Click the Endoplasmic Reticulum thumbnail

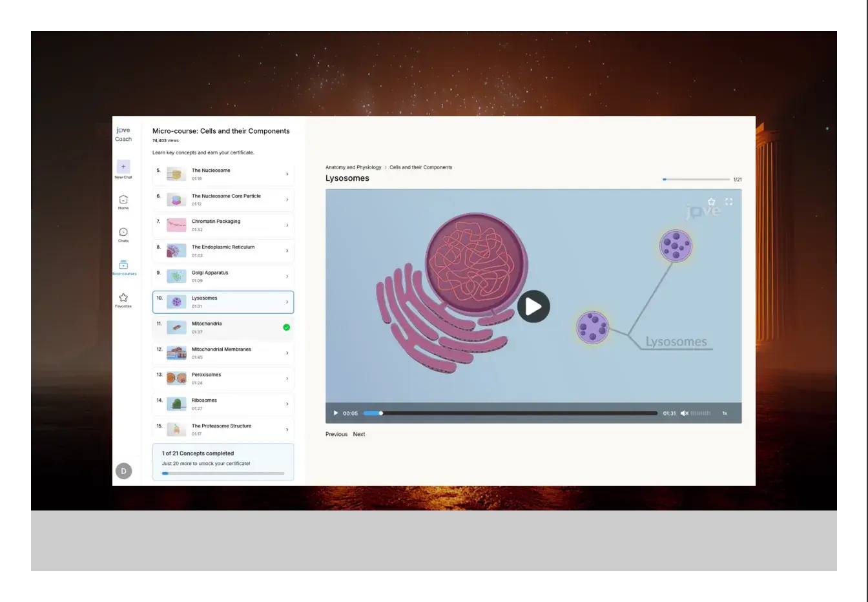[176, 251]
